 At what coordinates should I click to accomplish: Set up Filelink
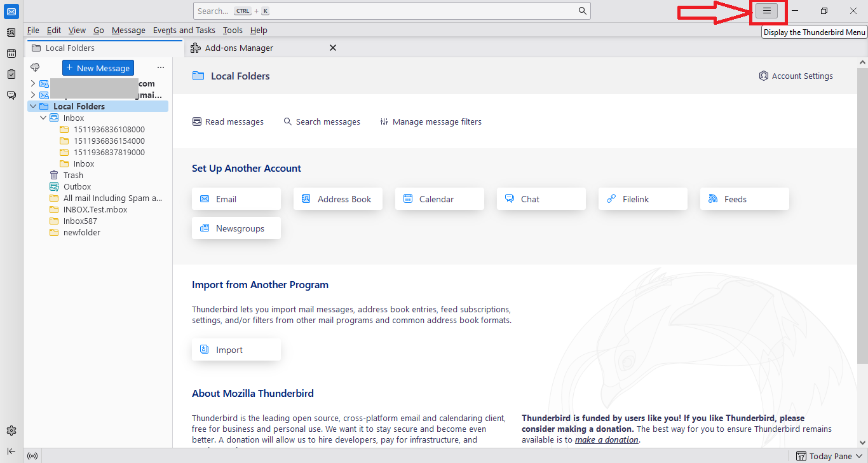pyautogui.click(x=643, y=199)
